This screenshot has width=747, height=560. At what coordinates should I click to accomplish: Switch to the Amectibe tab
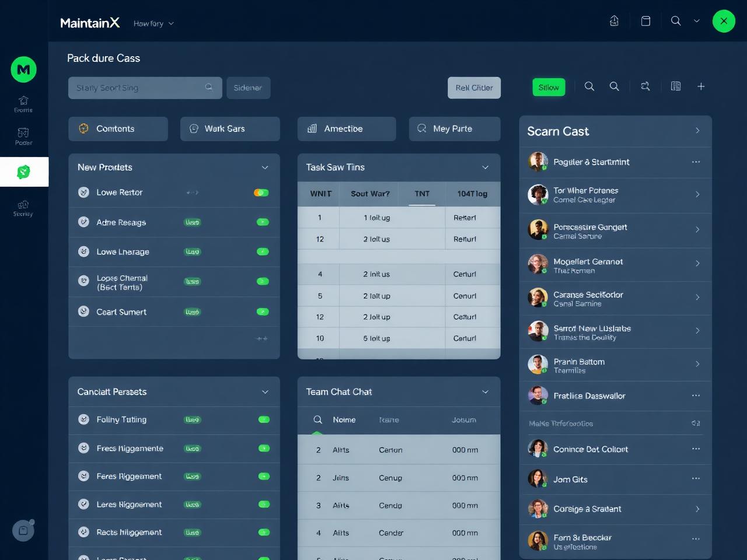click(347, 129)
